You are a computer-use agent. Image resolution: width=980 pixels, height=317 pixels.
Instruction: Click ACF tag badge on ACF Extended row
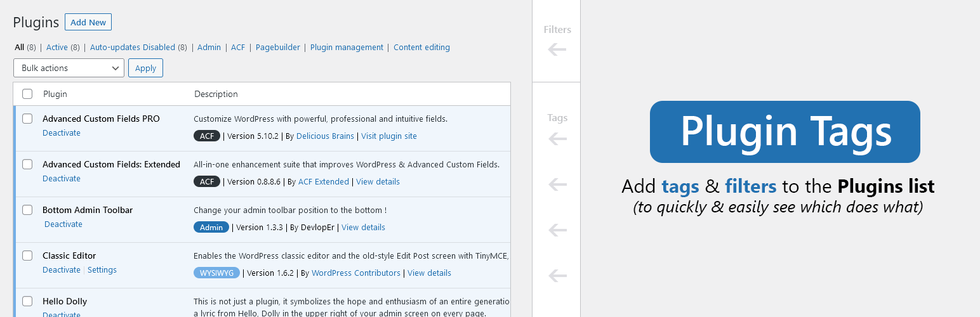pos(207,182)
